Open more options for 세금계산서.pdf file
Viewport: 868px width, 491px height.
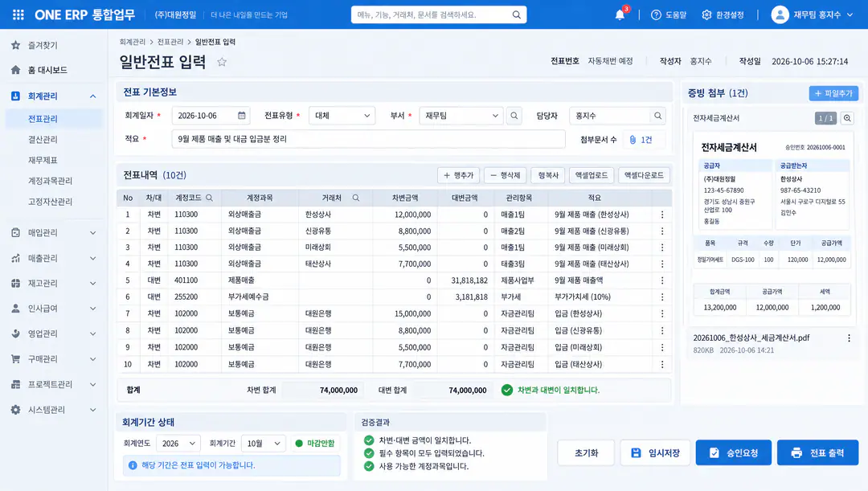coord(849,338)
